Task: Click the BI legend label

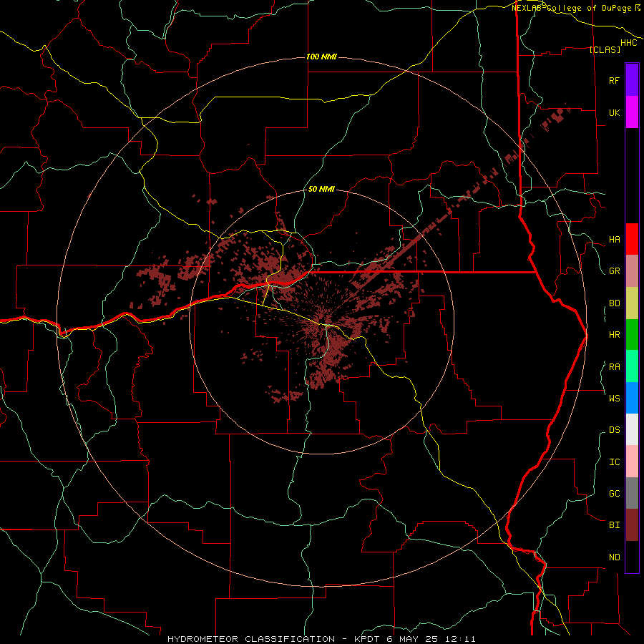Action: (614, 525)
